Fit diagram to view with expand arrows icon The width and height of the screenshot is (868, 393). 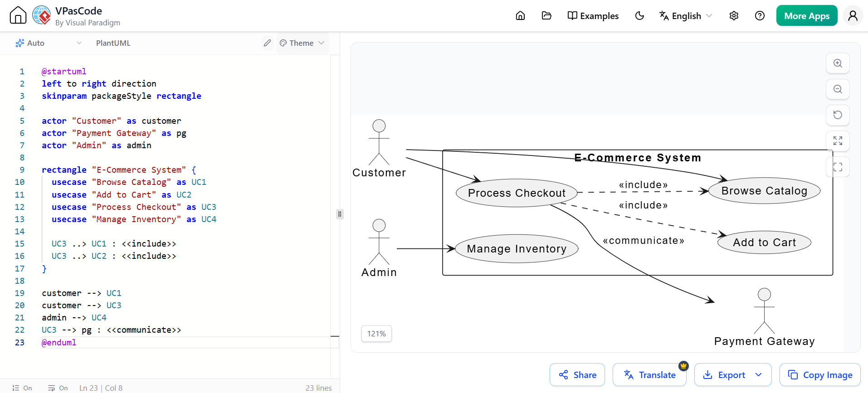(x=838, y=141)
